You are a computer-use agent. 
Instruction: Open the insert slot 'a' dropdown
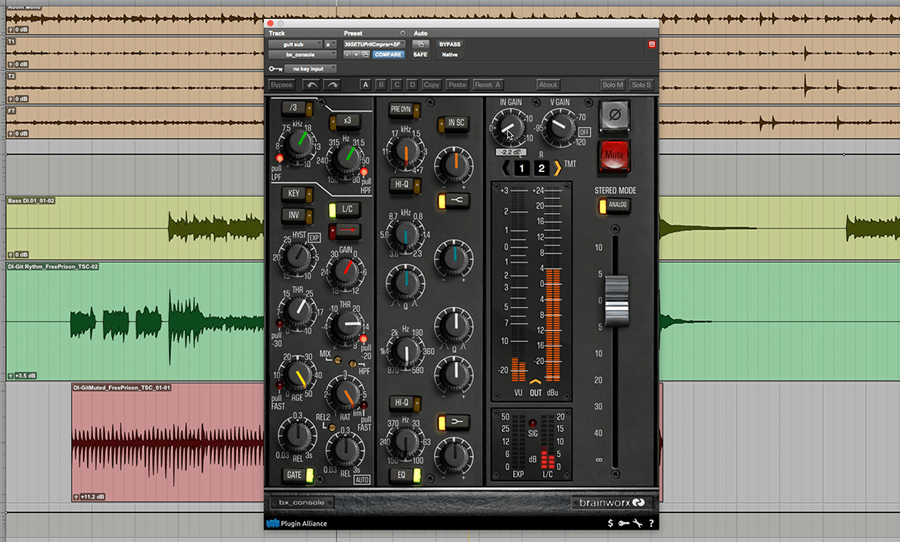(330, 44)
